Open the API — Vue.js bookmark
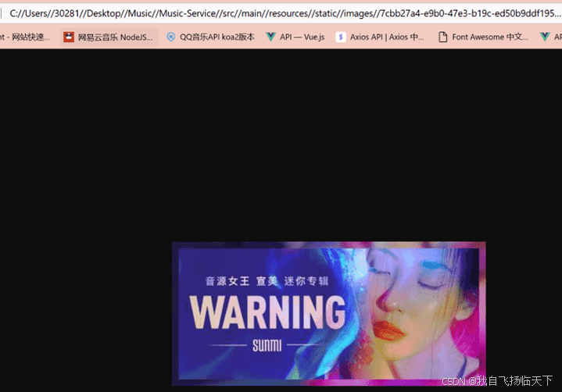This screenshot has height=392, width=562. pyautogui.click(x=295, y=37)
